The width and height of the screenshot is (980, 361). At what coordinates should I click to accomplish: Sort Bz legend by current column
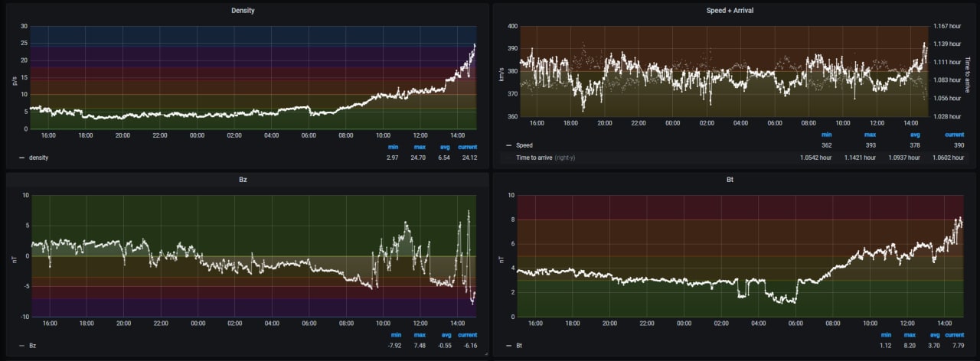(467, 335)
